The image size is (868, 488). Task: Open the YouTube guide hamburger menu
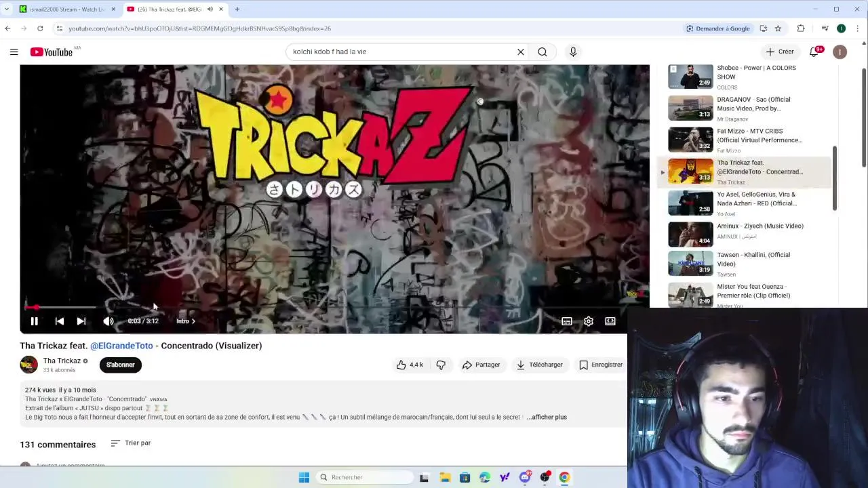click(x=14, y=52)
